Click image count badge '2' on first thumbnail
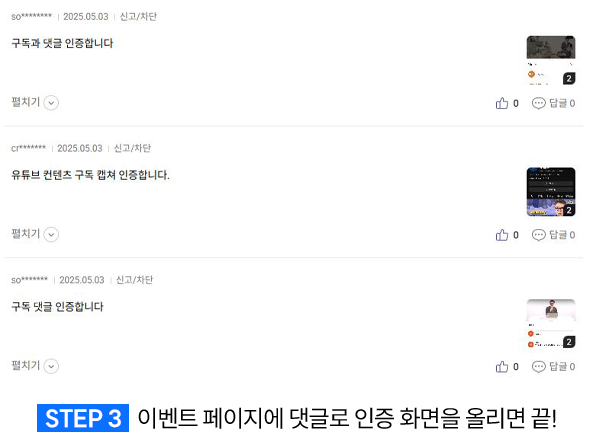This screenshot has width=592, height=432. pos(569,79)
